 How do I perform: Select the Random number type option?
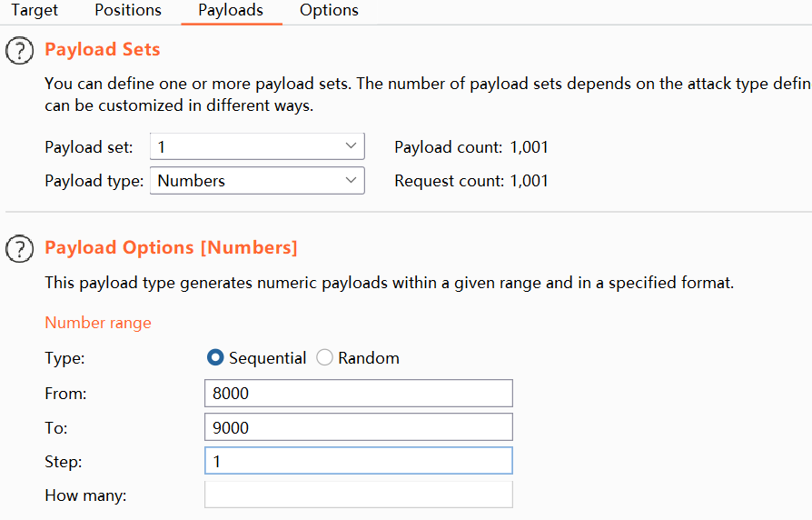click(x=324, y=358)
